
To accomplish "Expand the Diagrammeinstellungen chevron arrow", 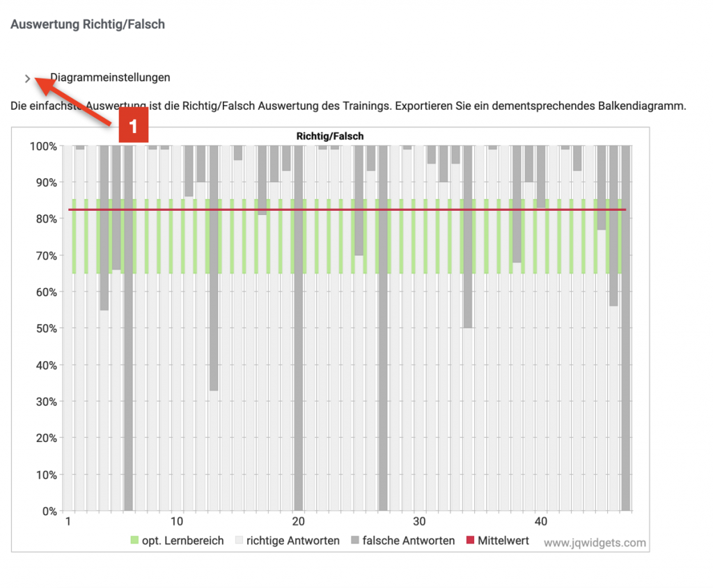I will coord(27,79).
